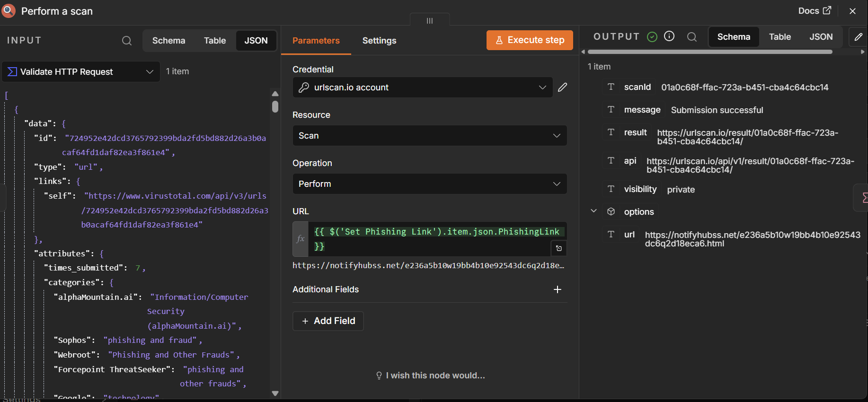Viewport: 868px width, 402px height.
Task: Click the output success checkmark icon
Action: 652,37
